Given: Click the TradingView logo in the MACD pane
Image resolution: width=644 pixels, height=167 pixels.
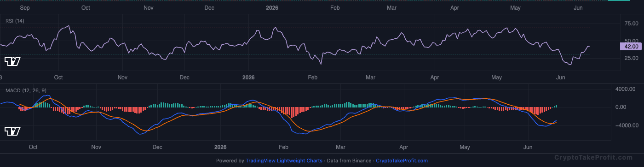Looking at the screenshot, I should (12, 131).
